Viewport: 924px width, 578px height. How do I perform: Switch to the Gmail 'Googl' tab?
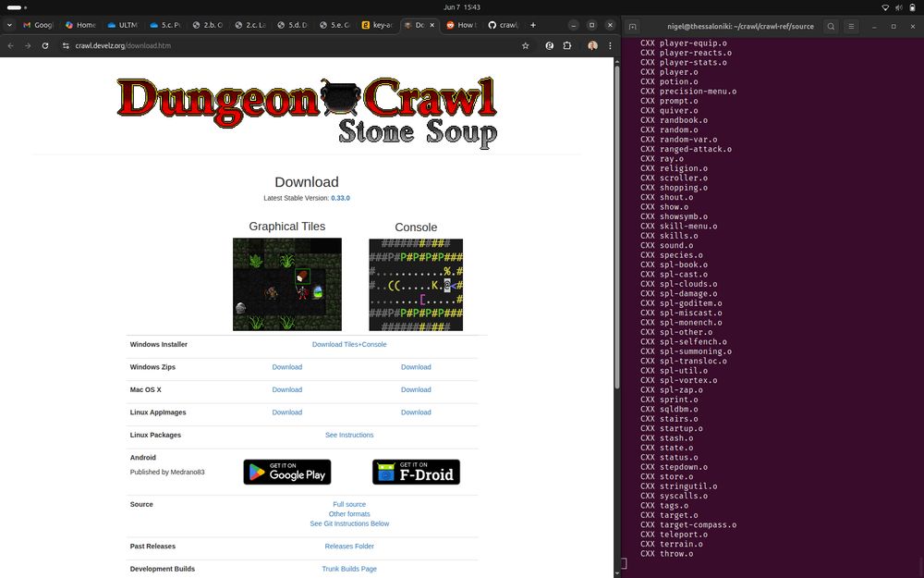(38, 25)
